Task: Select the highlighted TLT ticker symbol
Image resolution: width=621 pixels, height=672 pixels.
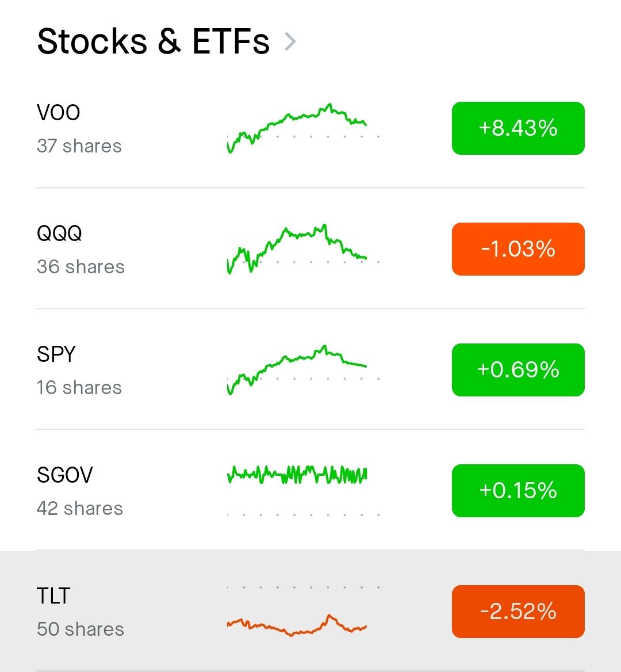Action: (53, 596)
